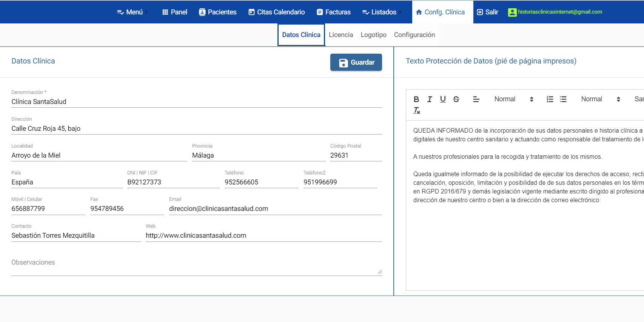Image resolution: width=644 pixels, height=322 pixels.
Task: Insert a bulleted list
Action: (563, 99)
